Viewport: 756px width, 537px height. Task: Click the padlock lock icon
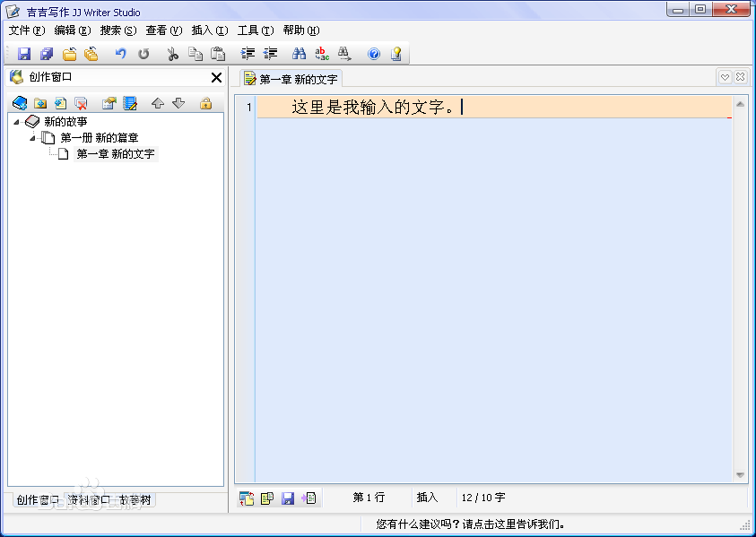pos(206,103)
